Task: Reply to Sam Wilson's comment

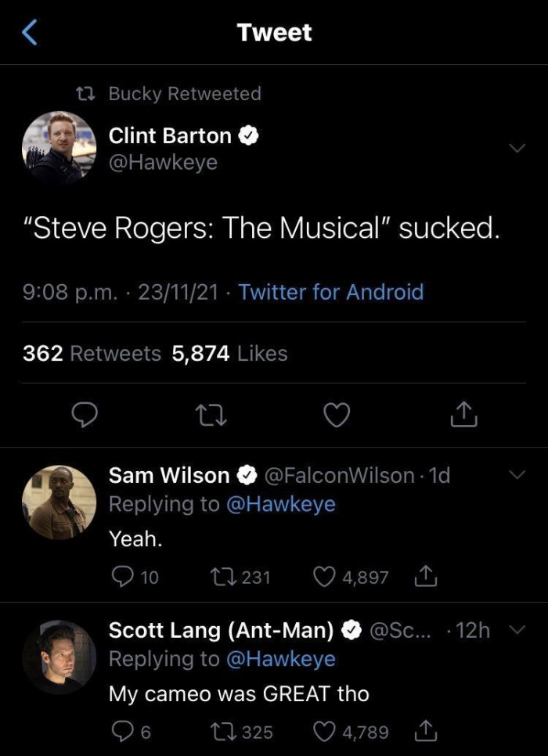Action: click(x=124, y=577)
